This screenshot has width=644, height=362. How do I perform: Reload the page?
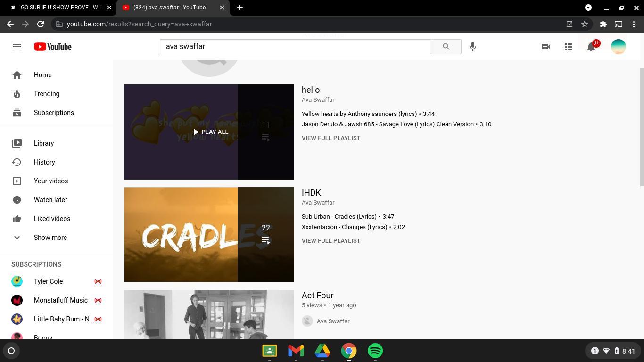(x=41, y=24)
